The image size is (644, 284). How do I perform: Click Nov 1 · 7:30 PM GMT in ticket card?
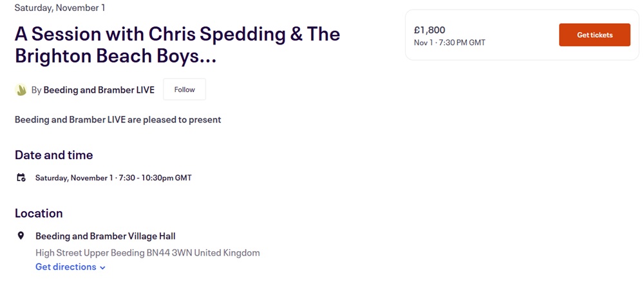[x=450, y=43]
